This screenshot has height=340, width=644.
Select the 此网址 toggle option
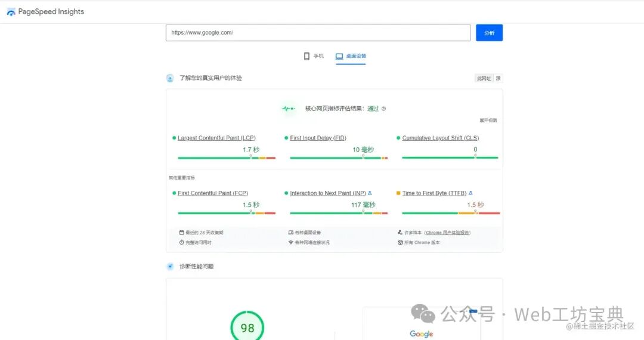coord(484,78)
